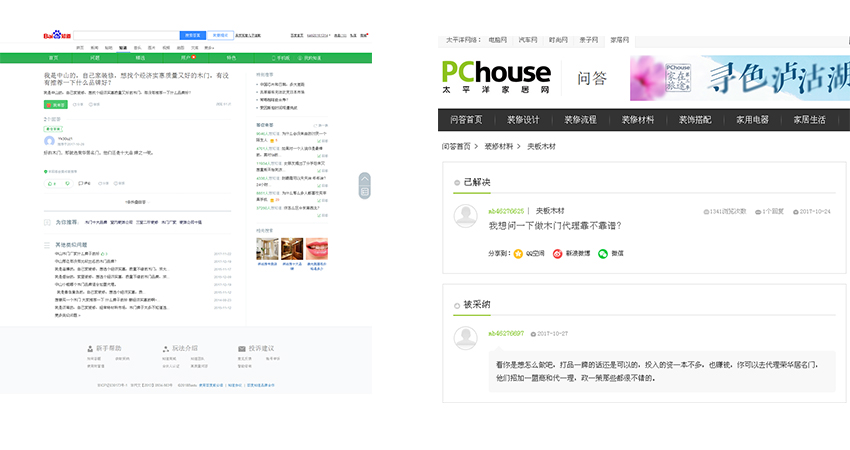
Task: Open the 亲子网 link in the top bar
Action: [589, 40]
